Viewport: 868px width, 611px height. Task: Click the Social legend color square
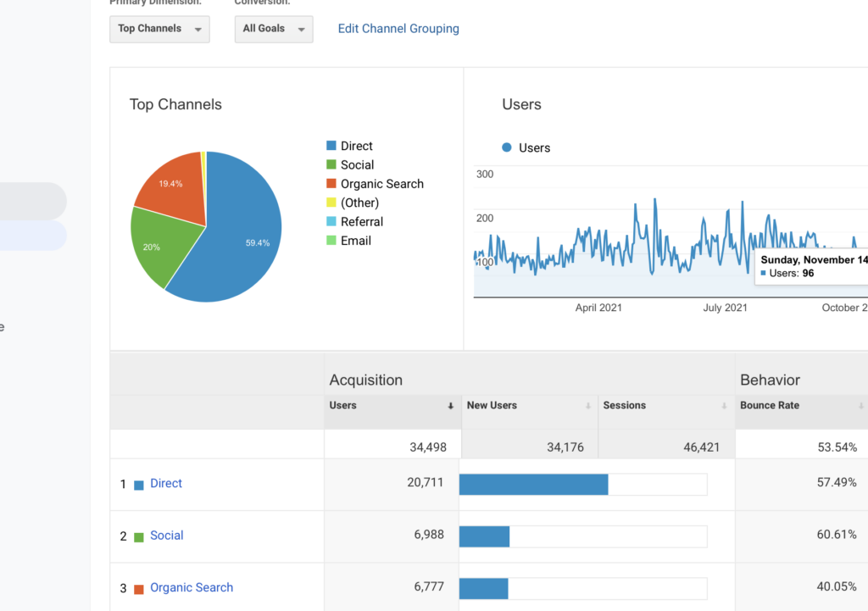click(331, 164)
